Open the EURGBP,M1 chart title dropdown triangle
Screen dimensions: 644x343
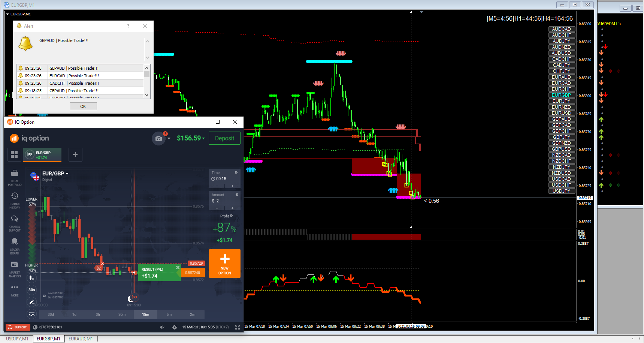click(7, 14)
